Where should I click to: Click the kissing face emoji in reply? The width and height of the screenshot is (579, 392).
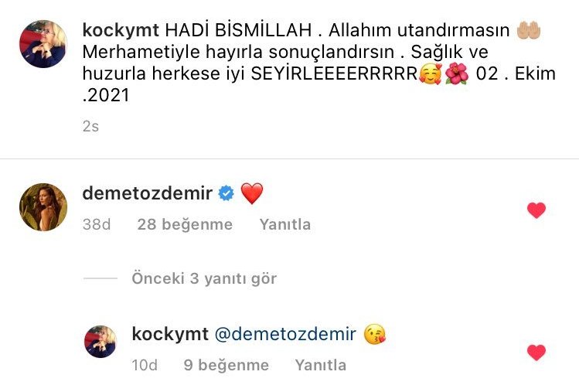[x=374, y=334]
